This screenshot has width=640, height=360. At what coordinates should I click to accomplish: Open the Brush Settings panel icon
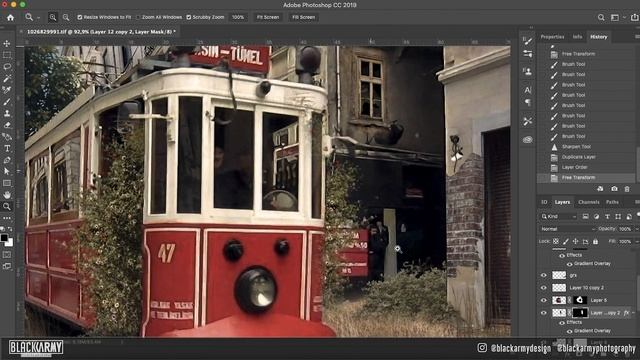[x=527, y=41]
